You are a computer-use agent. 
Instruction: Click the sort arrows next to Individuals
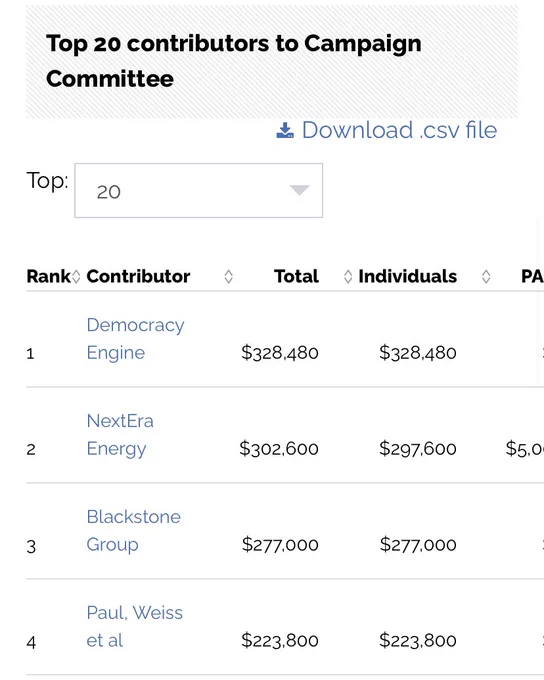[x=486, y=276]
